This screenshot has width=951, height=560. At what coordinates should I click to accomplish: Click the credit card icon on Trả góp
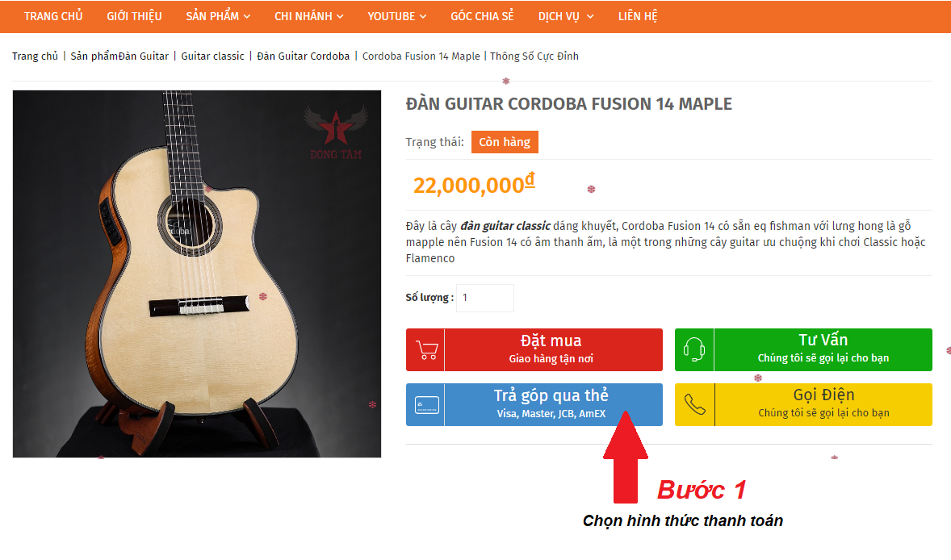(x=426, y=405)
